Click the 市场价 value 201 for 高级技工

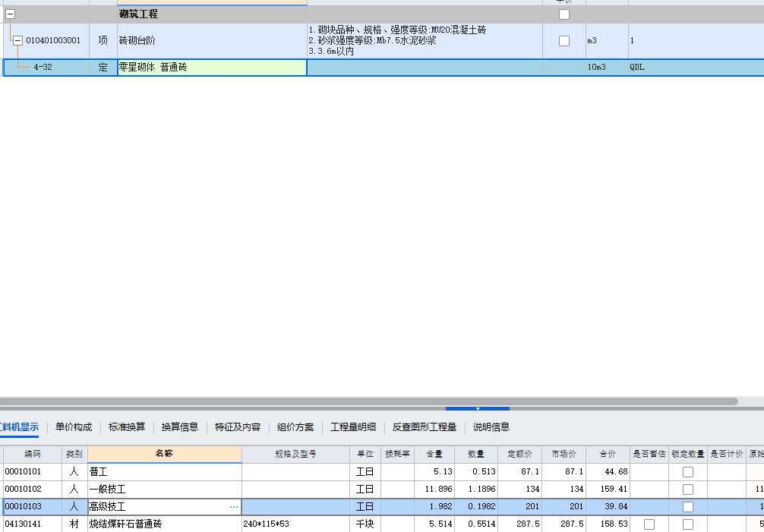pyautogui.click(x=564, y=507)
